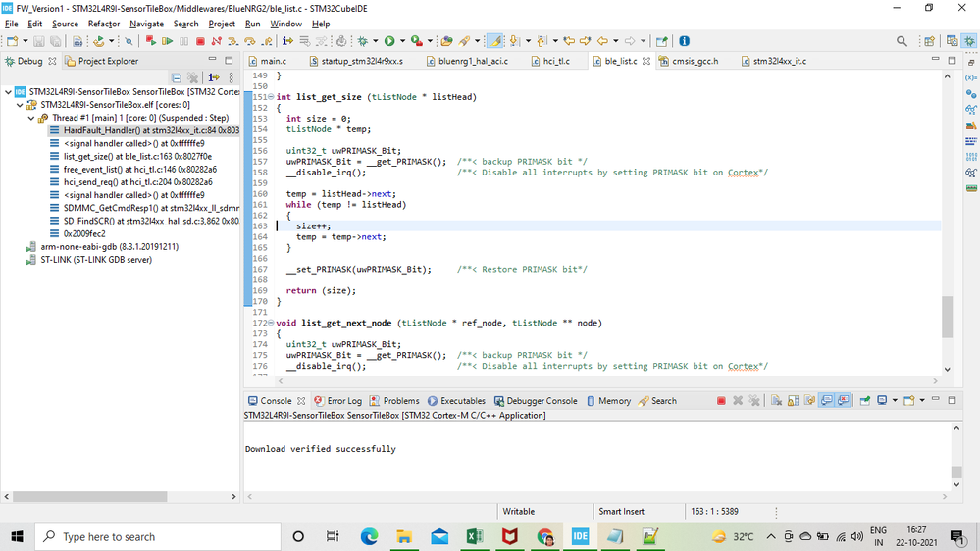Screen dimensions: 980x551
Task: Open the Debug launch configuration dropdown arrow
Action: [374, 41]
